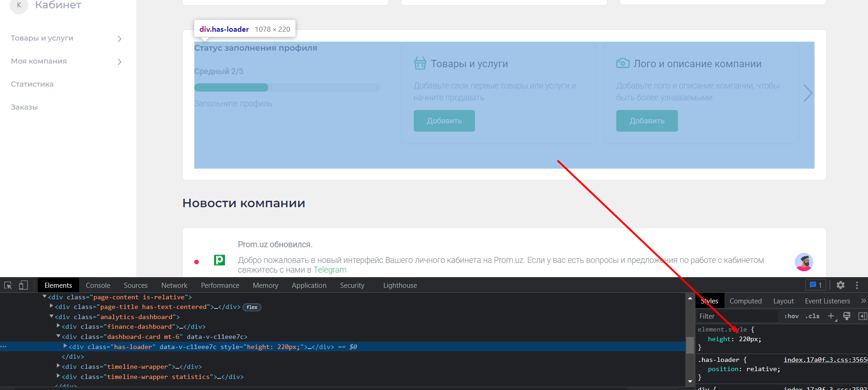Open the Memory tab

[266, 285]
